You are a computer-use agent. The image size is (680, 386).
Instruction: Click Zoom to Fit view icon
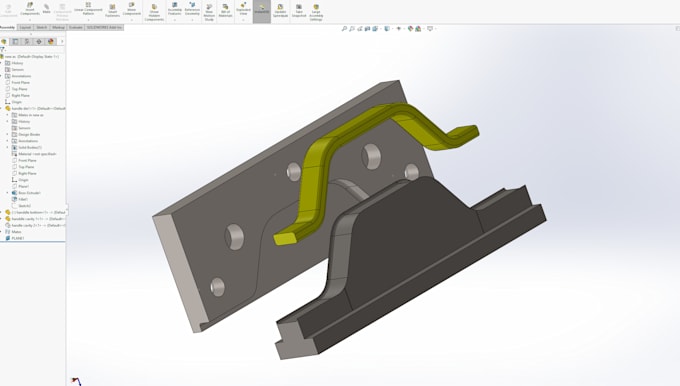pyautogui.click(x=344, y=29)
